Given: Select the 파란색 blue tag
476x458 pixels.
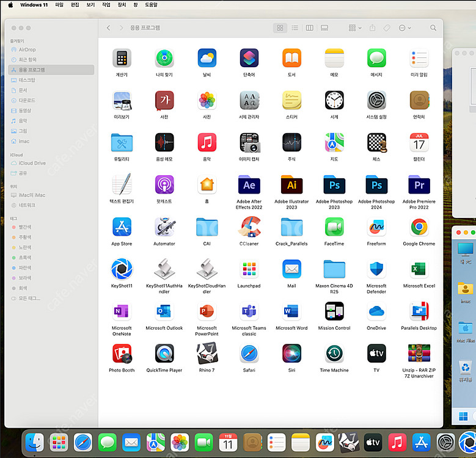Looking at the screenshot, I should (51, 268).
